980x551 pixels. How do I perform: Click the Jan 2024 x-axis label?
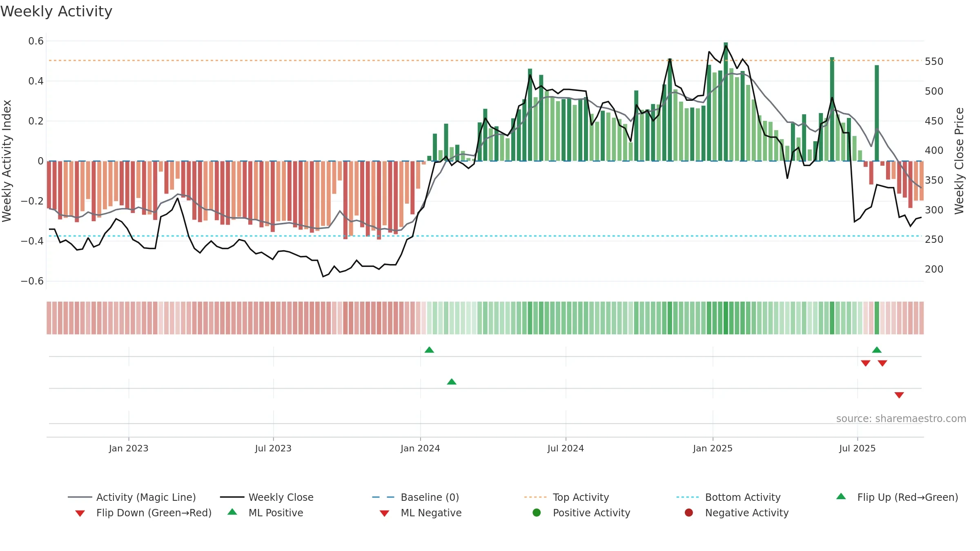coord(420,448)
